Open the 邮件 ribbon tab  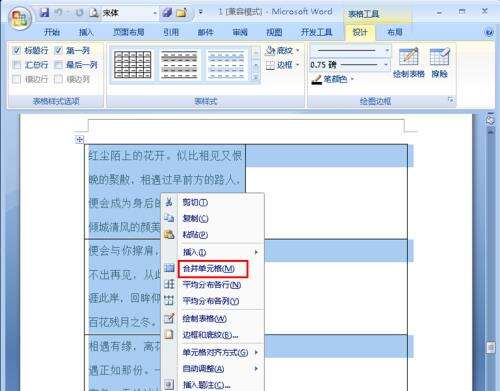click(206, 32)
